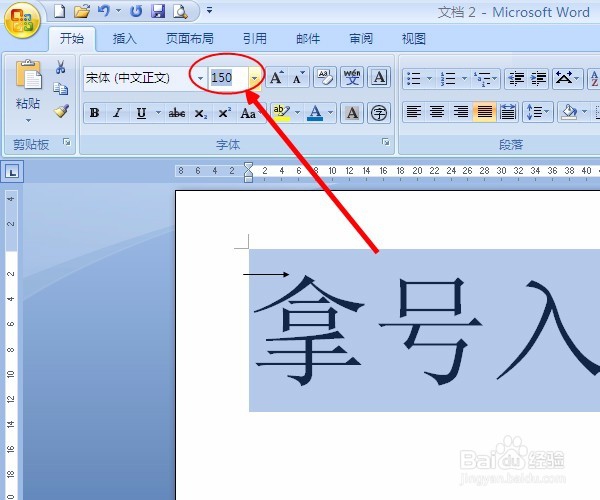This screenshot has width=600, height=500.
Task: Justify the paragraph text
Action: pyautogui.click(x=484, y=112)
